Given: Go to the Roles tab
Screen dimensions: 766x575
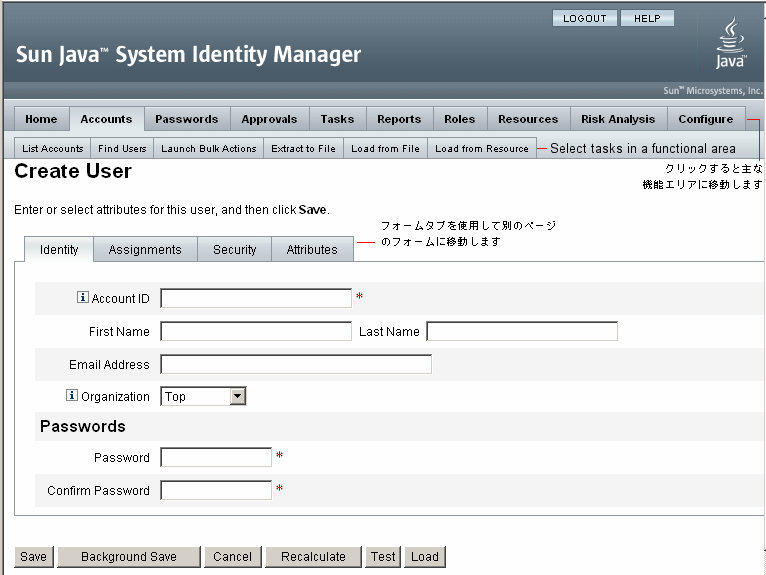Looking at the screenshot, I should [460, 119].
